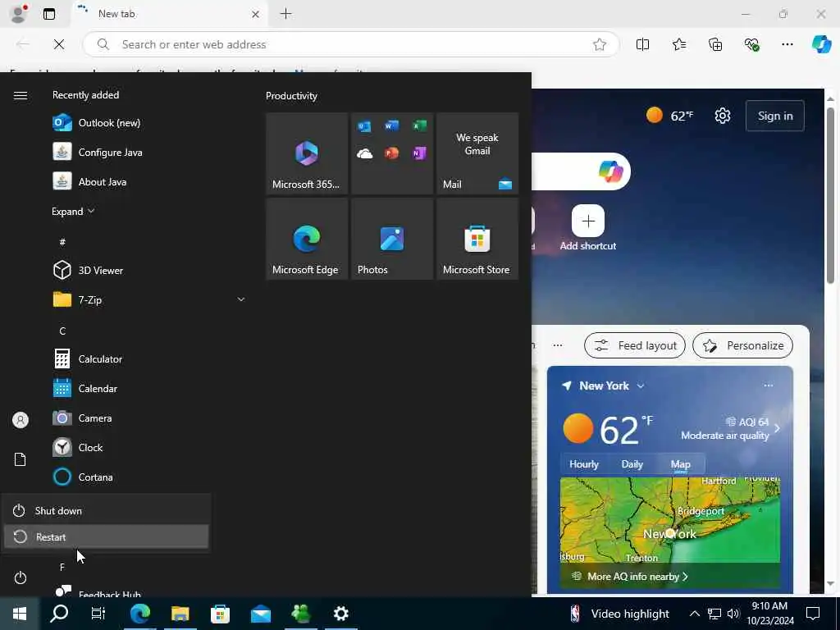Add this page to favorites star
Screen dimensions: 840x630
click(x=600, y=44)
